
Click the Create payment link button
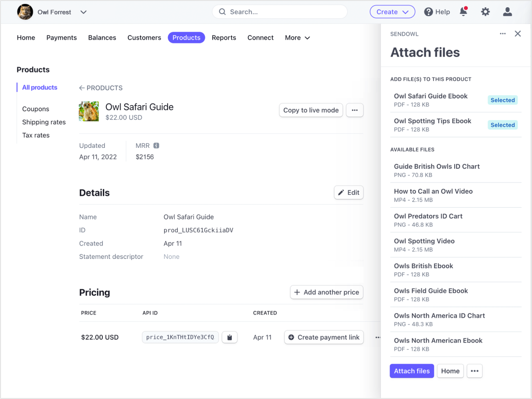point(323,337)
